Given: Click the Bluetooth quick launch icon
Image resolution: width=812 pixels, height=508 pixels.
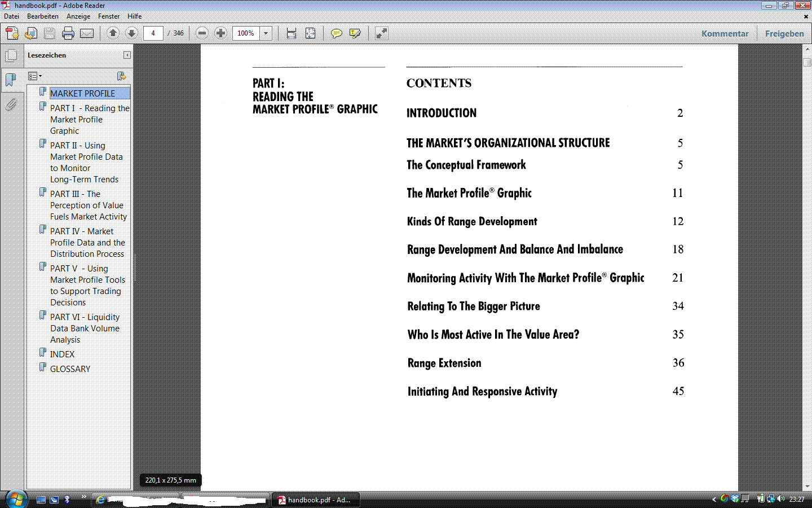Looking at the screenshot, I should [x=67, y=500].
